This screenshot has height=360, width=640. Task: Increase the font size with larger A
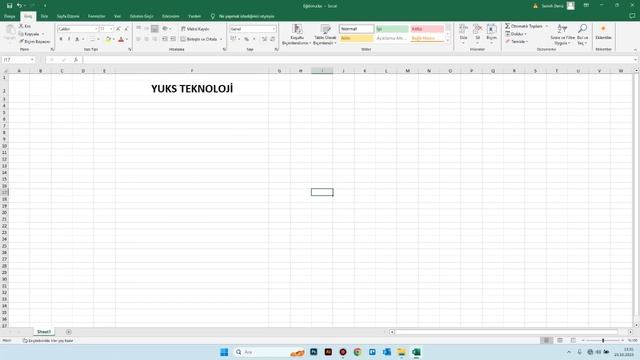point(118,29)
